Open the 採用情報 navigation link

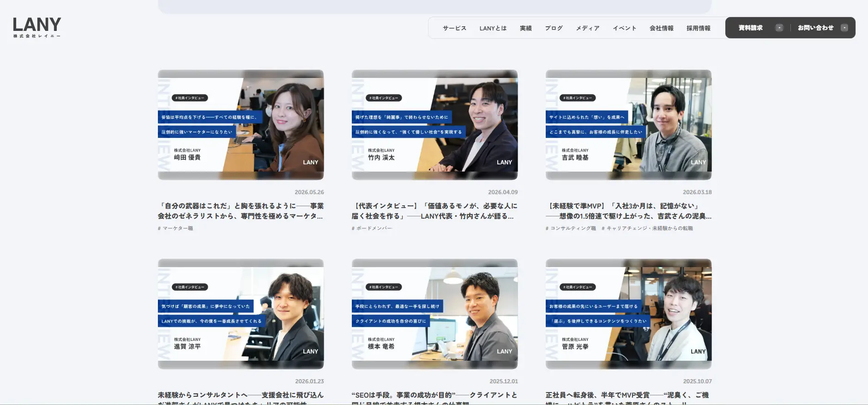[698, 28]
